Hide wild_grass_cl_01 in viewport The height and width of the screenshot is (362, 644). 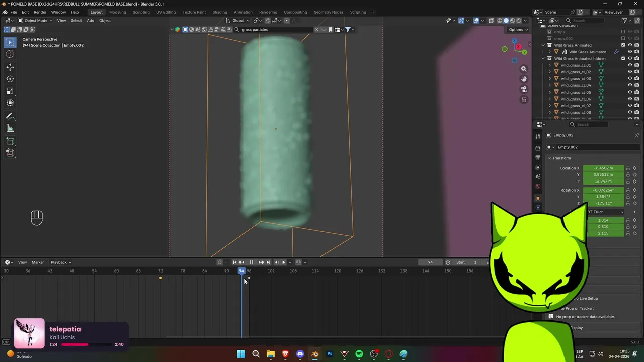click(x=630, y=65)
